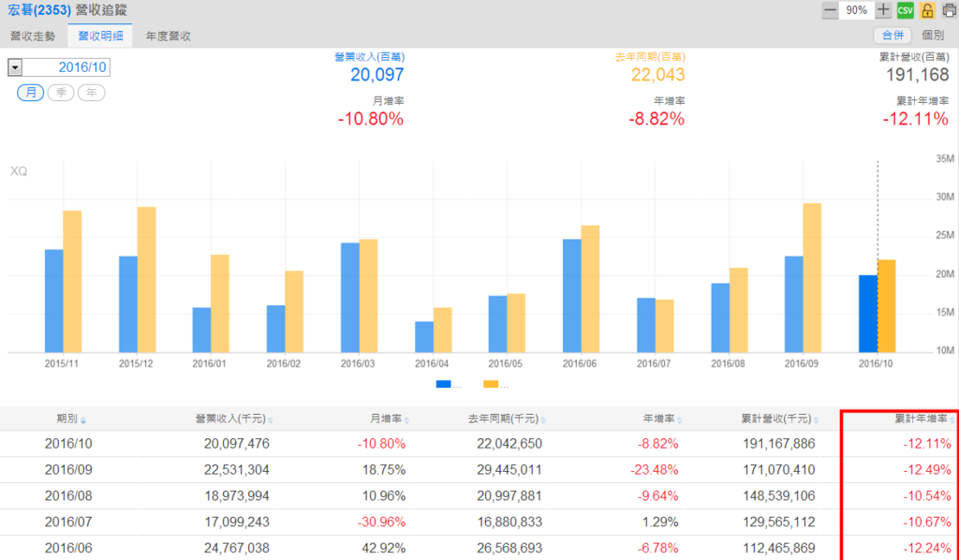This screenshot has width=959, height=560.
Task: Click the 112,465,869 cumulative revenue cell
Action: tap(778, 548)
